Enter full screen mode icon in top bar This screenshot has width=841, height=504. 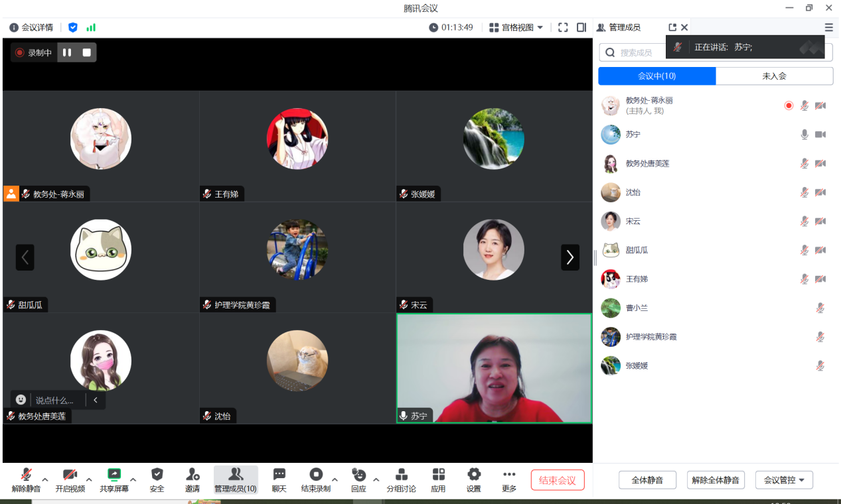pyautogui.click(x=563, y=27)
